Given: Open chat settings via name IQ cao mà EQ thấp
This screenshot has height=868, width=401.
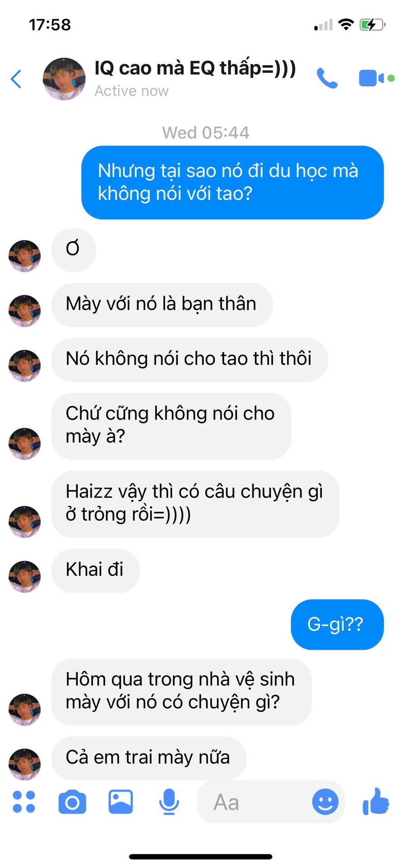Looking at the screenshot, I should tap(195, 68).
